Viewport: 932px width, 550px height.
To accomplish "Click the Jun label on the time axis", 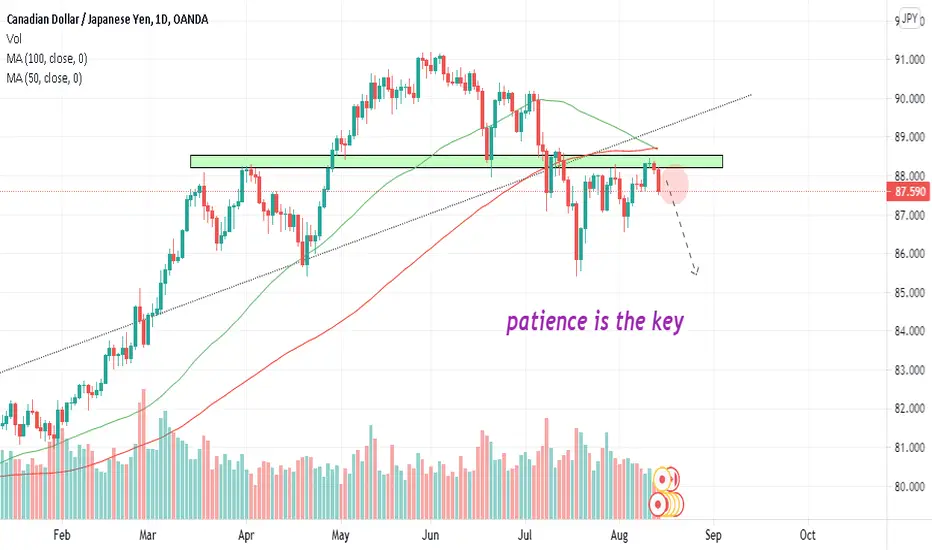I will point(430,535).
